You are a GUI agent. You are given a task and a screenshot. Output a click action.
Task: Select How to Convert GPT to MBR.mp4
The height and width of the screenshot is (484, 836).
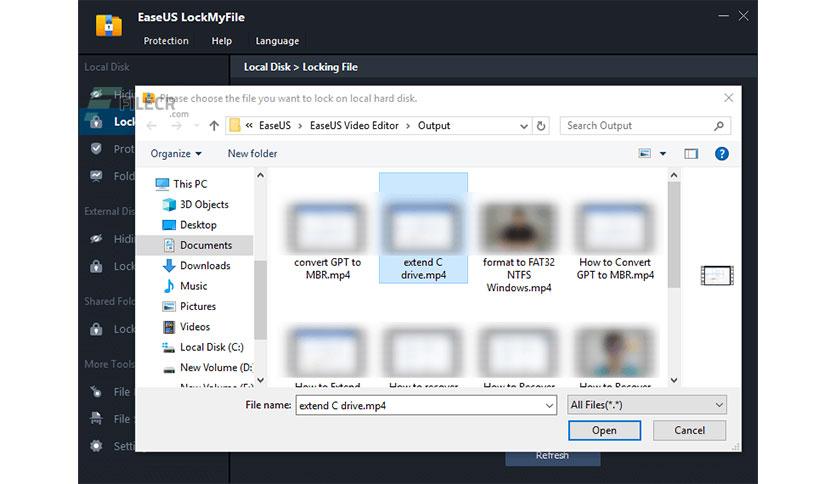pyautogui.click(x=615, y=241)
